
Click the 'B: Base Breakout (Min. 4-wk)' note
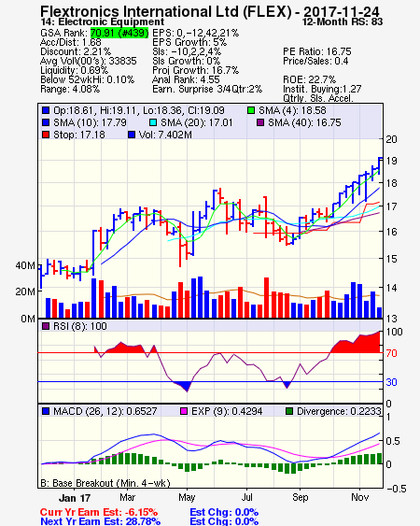(x=105, y=483)
